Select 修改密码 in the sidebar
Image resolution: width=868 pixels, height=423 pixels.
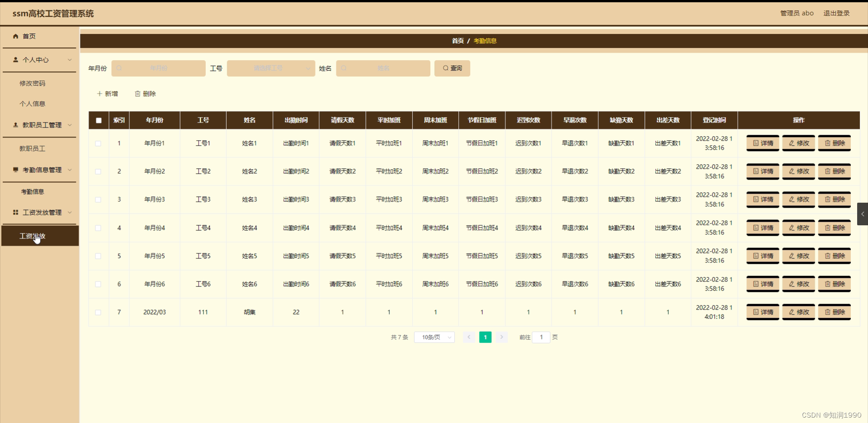33,83
